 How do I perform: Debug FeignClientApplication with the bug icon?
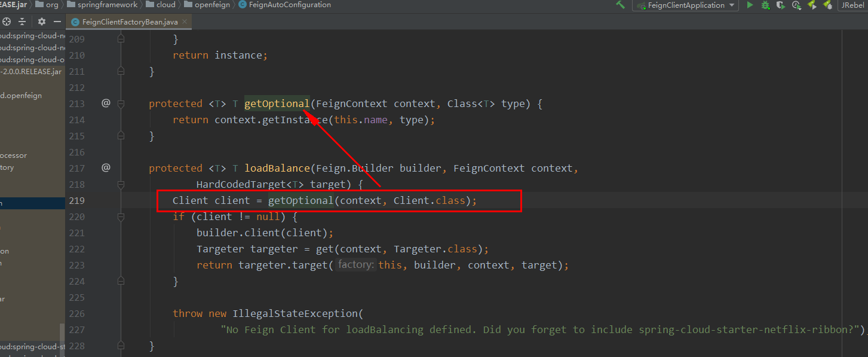pyautogui.click(x=765, y=5)
